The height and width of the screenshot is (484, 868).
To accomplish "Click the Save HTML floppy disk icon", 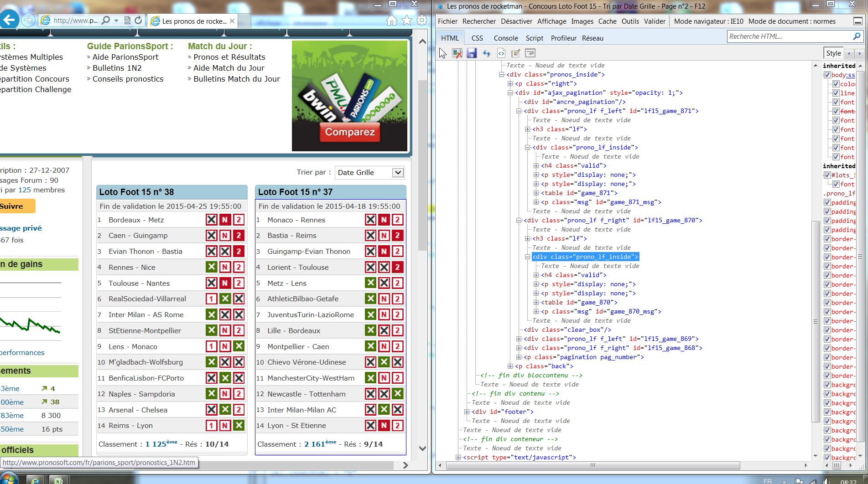I will coord(472,53).
